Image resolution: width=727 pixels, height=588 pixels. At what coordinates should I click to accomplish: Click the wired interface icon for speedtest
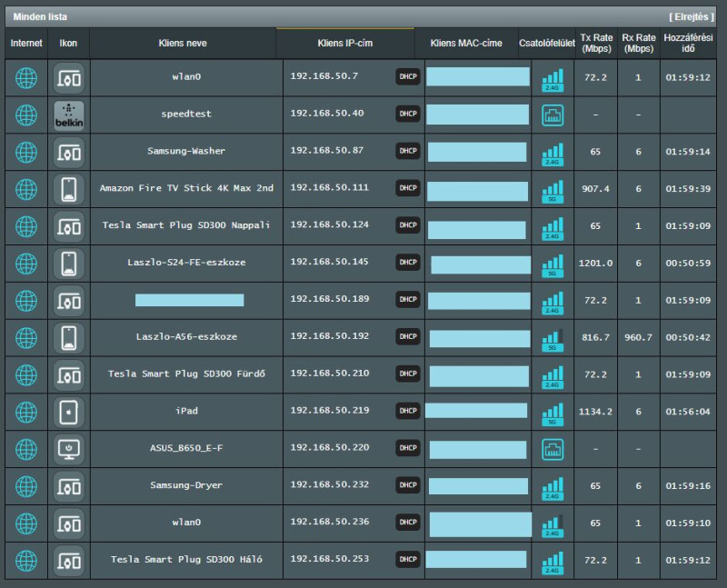[553, 115]
